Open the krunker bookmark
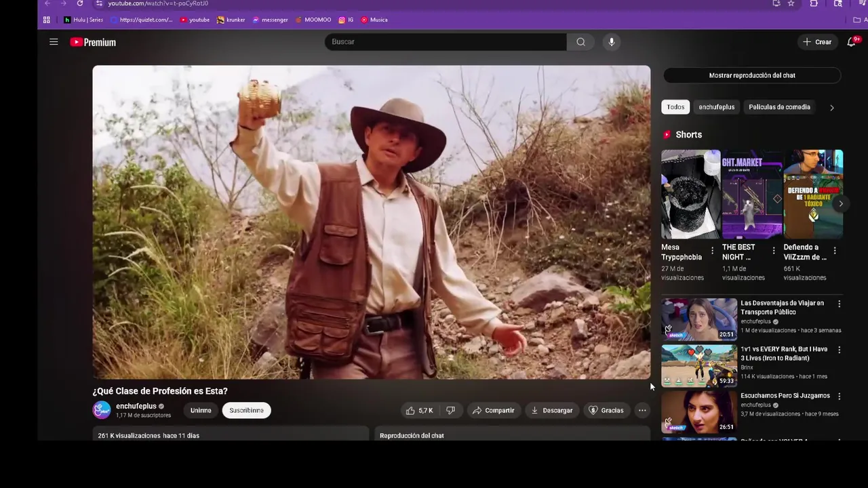The width and height of the screenshot is (868, 488). tap(231, 20)
